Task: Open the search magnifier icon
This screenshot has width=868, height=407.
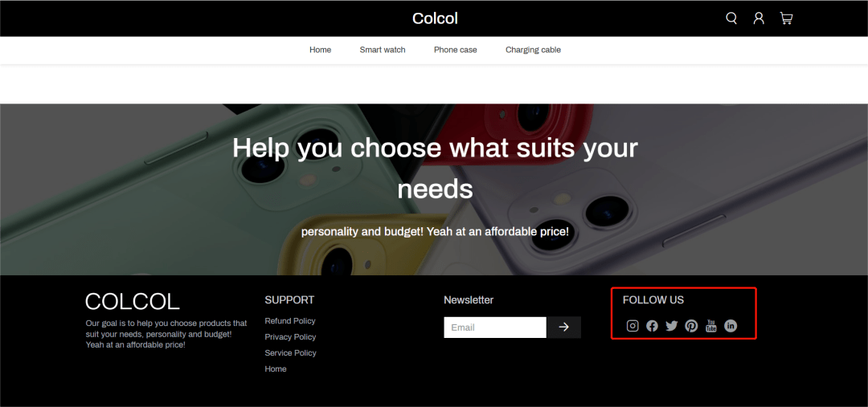Action: (x=731, y=18)
